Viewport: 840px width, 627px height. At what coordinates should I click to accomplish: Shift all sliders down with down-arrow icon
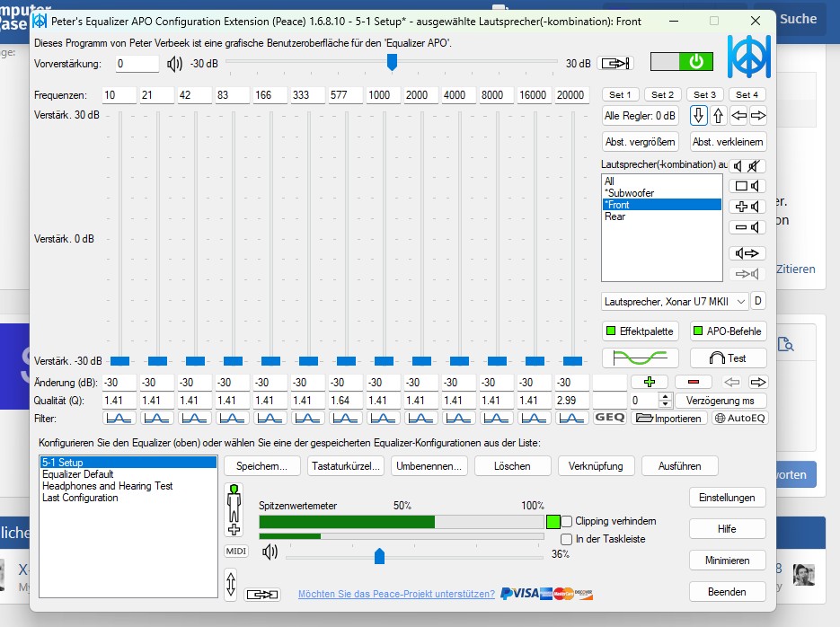tap(698, 116)
